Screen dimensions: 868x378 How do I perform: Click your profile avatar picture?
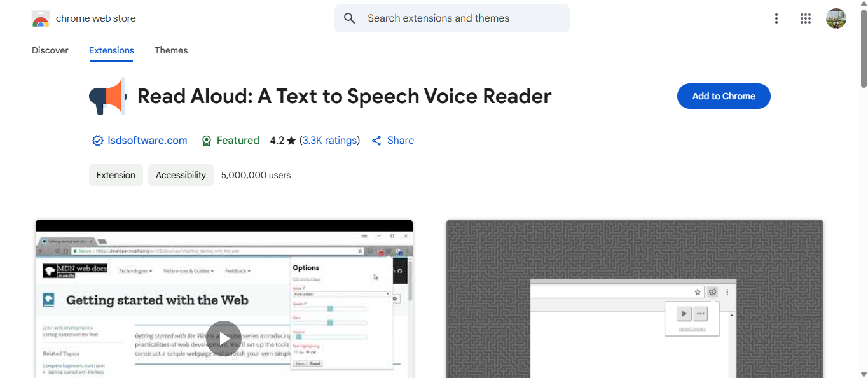(836, 18)
